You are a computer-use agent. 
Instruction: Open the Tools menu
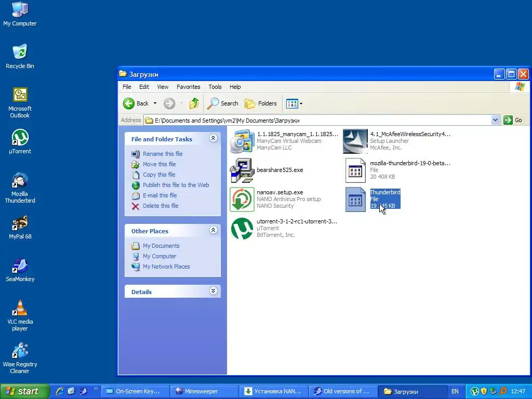215,87
